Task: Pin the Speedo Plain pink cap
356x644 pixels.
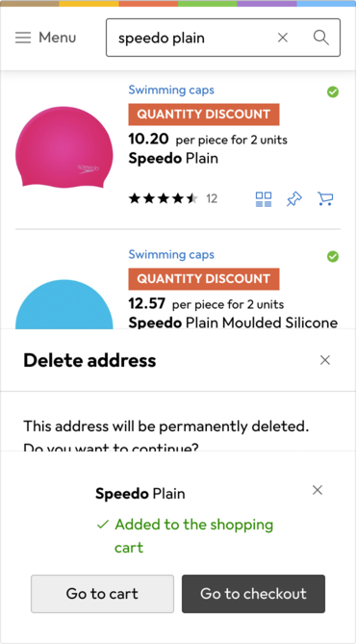Action: (x=294, y=199)
